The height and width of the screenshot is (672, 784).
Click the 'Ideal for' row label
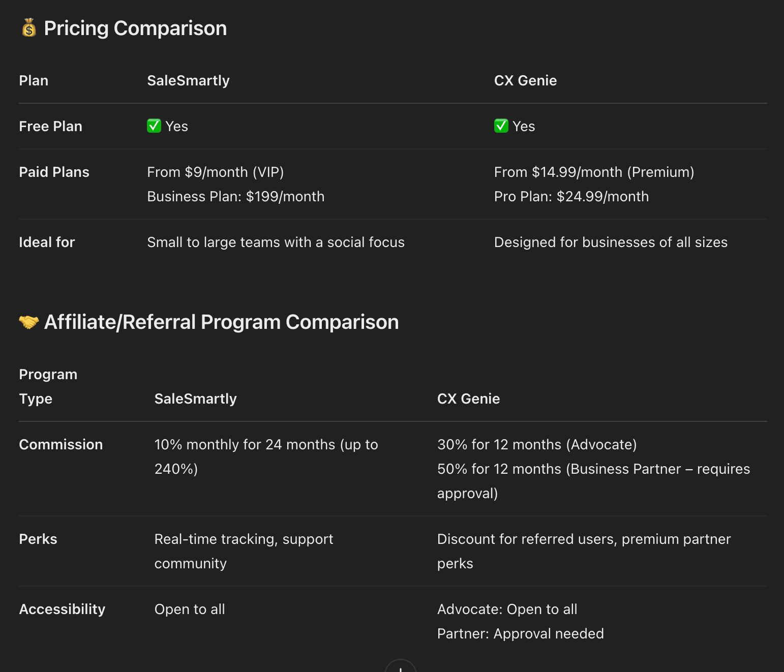click(47, 242)
